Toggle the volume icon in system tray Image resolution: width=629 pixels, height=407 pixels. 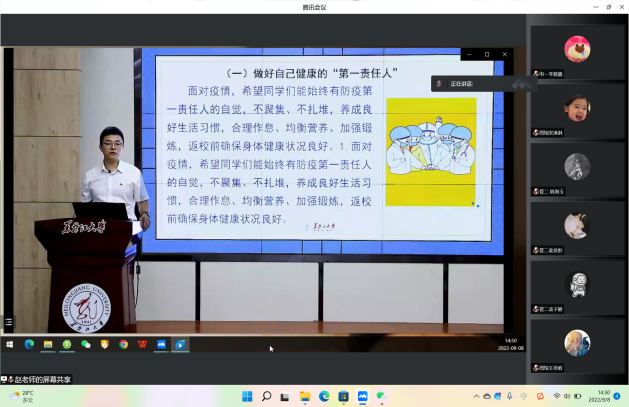coord(569,396)
